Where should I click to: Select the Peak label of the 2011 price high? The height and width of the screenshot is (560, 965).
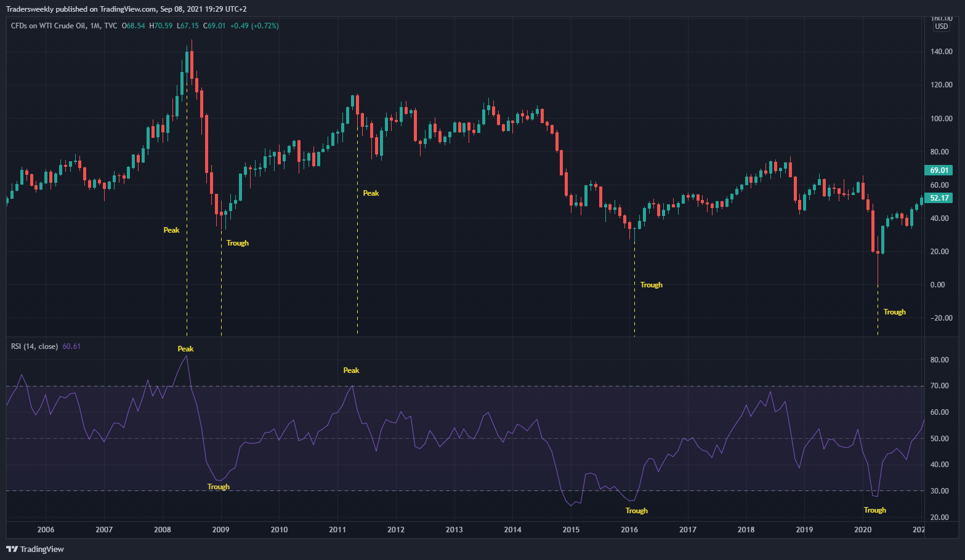pos(371,193)
